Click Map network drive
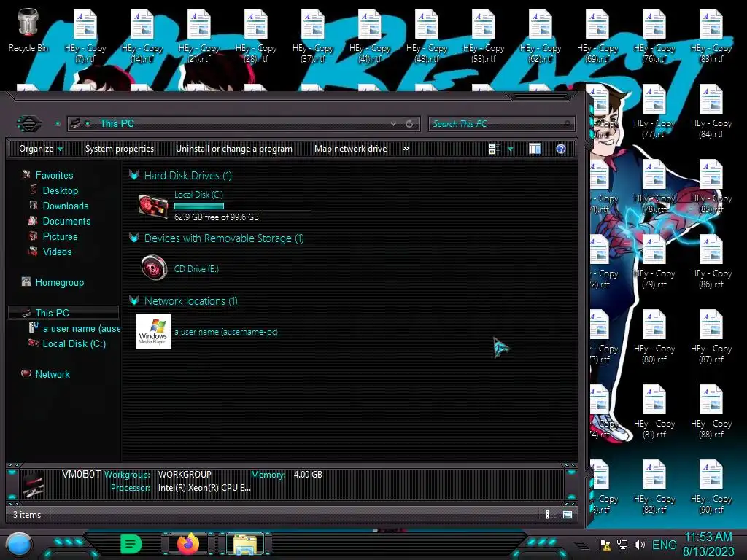 coord(351,149)
